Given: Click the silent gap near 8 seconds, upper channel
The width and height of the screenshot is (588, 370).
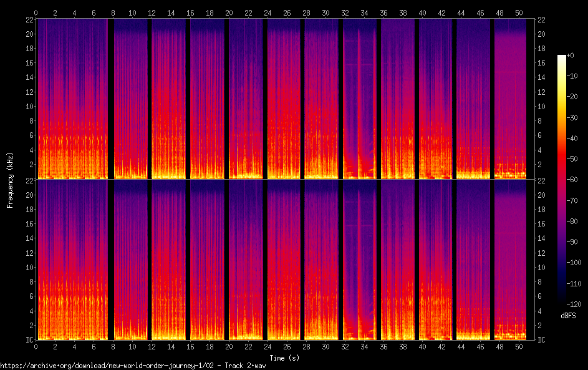Looking at the screenshot, I should click(111, 99).
